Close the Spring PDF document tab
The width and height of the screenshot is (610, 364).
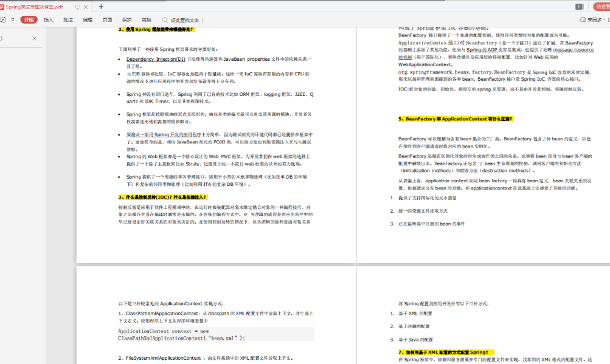pos(86,7)
